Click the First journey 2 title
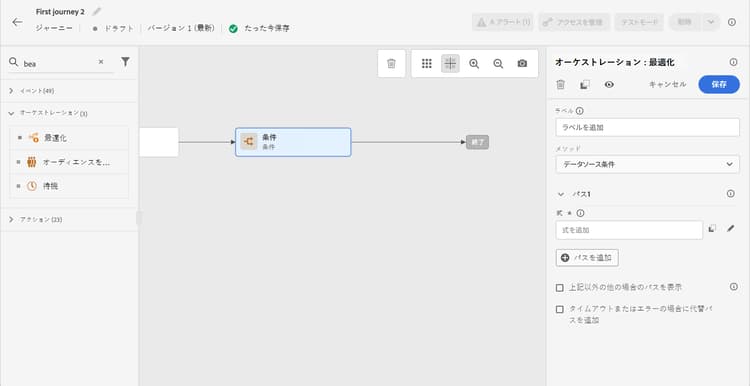This screenshot has width=750, height=386. tap(60, 11)
